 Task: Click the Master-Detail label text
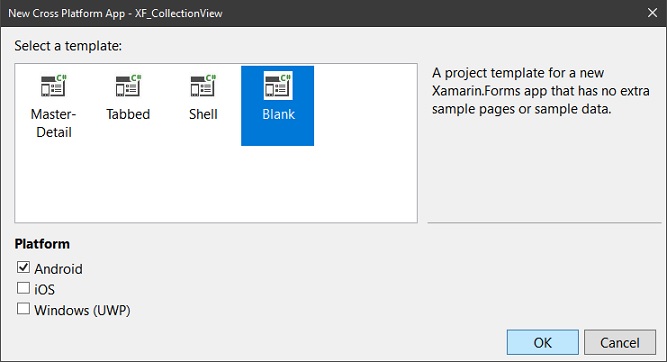click(54, 123)
